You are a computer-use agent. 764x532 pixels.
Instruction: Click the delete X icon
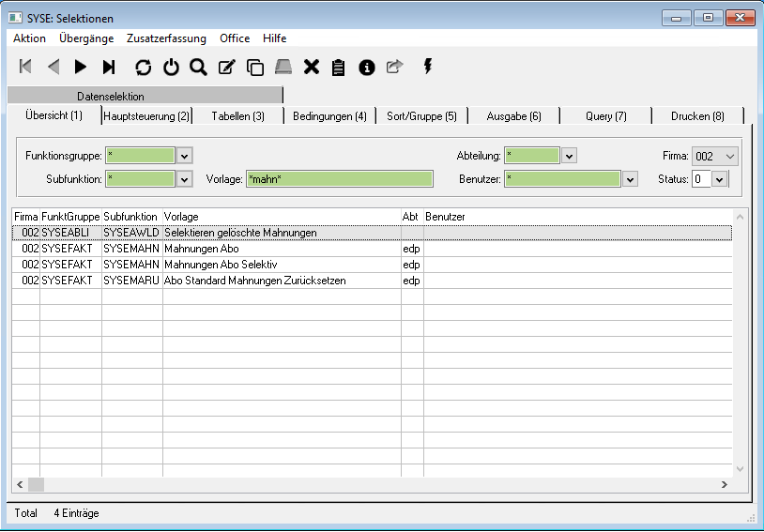point(312,67)
